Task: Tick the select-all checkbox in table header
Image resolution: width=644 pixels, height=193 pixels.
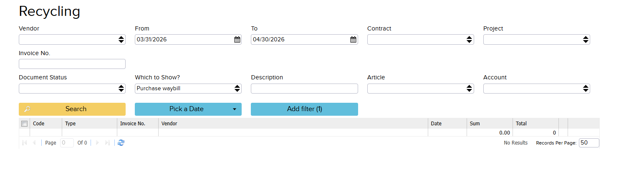Action: pos(24,124)
